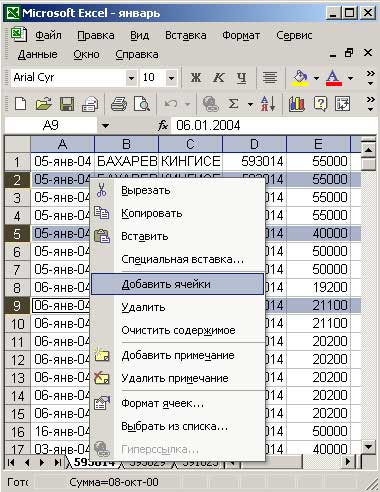Toggle underline Ч formatting
380x492 pixels.
click(x=241, y=78)
